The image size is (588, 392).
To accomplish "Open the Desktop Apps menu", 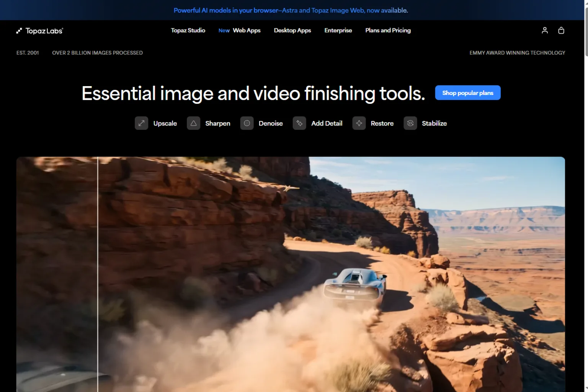I will point(292,30).
